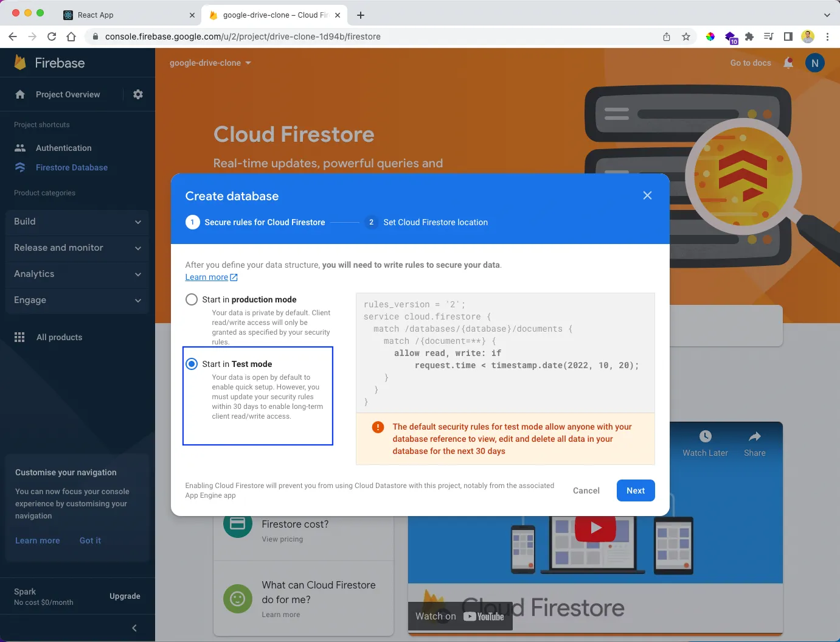Open the browser extensions puzzle icon
Image resolution: width=840 pixels, height=642 pixels.
[x=749, y=37]
